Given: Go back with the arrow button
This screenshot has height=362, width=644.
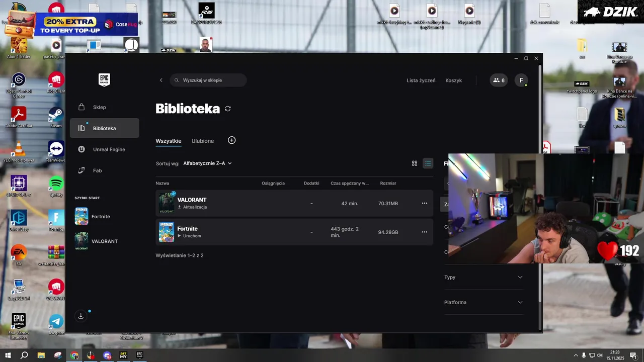Looking at the screenshot, I should 161,80.
